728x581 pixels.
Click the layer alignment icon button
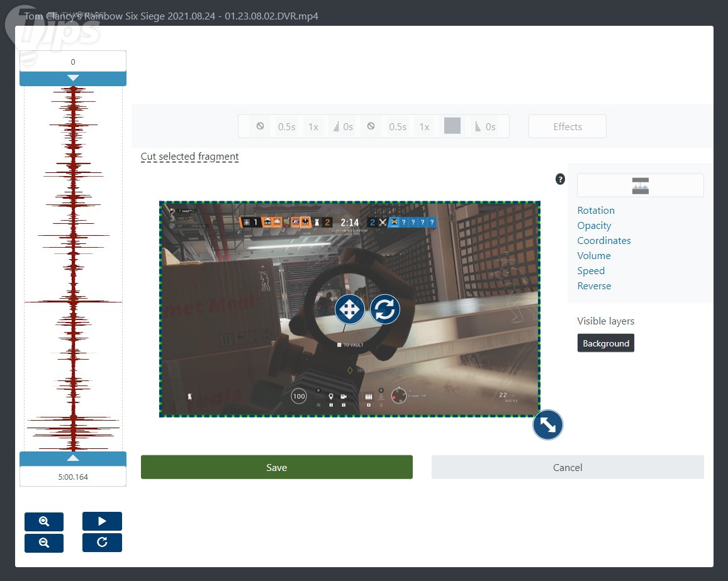coord(641,185)
